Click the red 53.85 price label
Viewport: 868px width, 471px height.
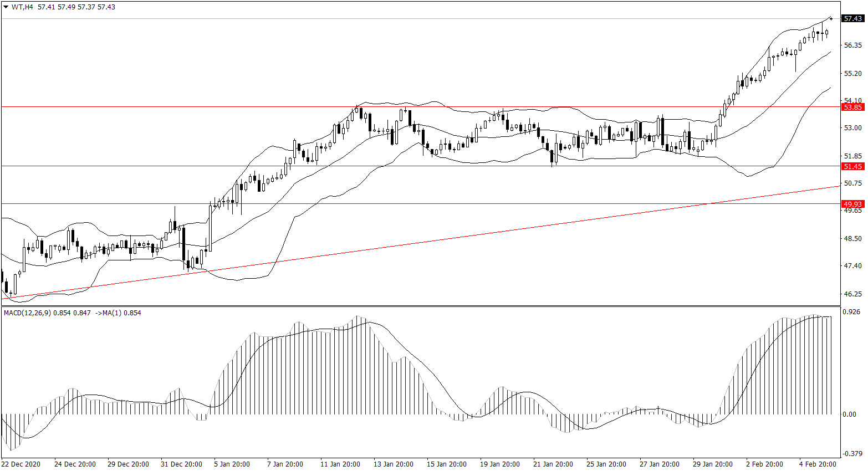coord(852,107)
